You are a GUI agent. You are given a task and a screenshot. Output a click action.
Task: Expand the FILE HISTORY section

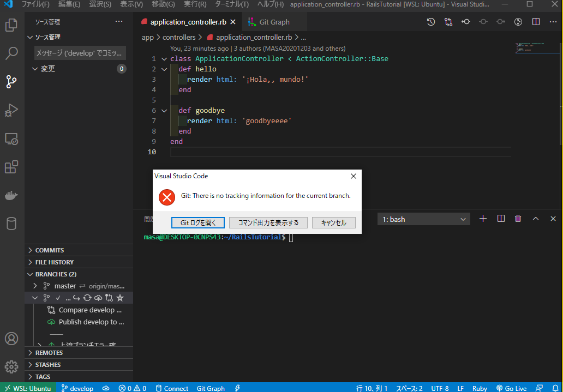[x=79, y=262]
